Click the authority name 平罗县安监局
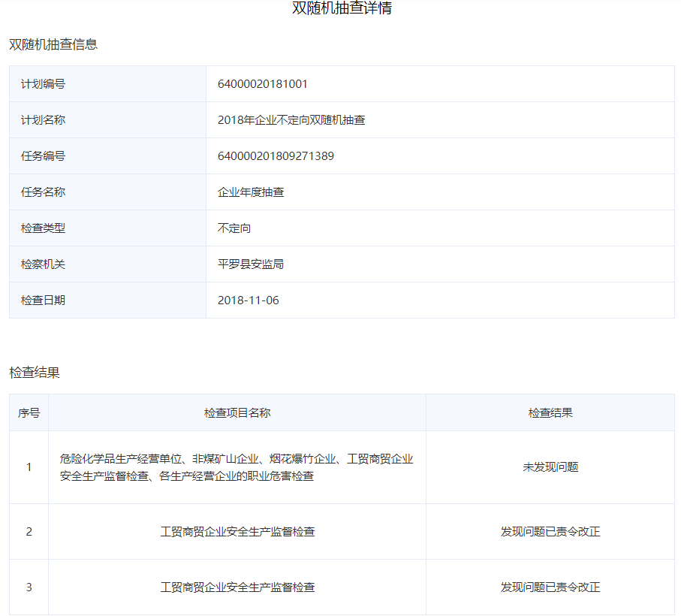Viewport: 681px width, 616px height. coord(251,264)
